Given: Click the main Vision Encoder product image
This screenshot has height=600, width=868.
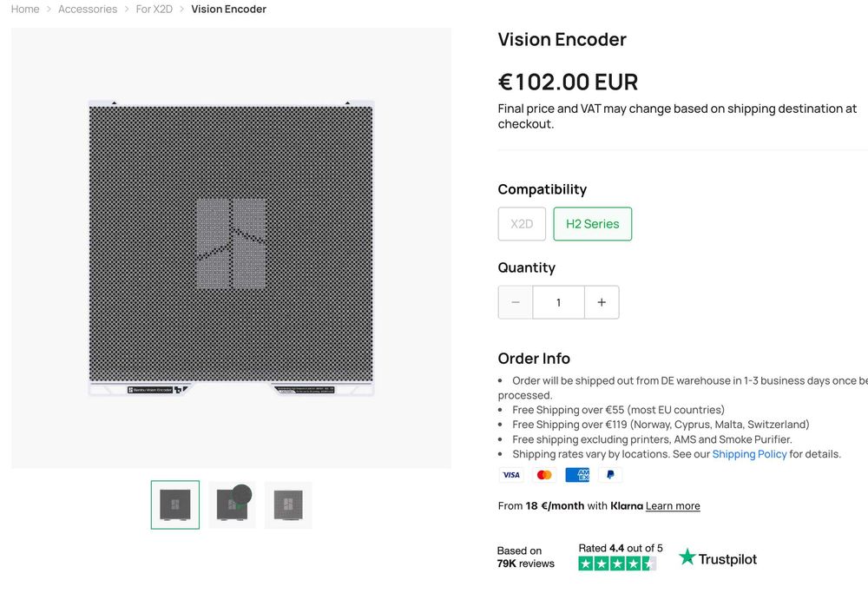Looking at the screenshot, I should click(231, 248).
